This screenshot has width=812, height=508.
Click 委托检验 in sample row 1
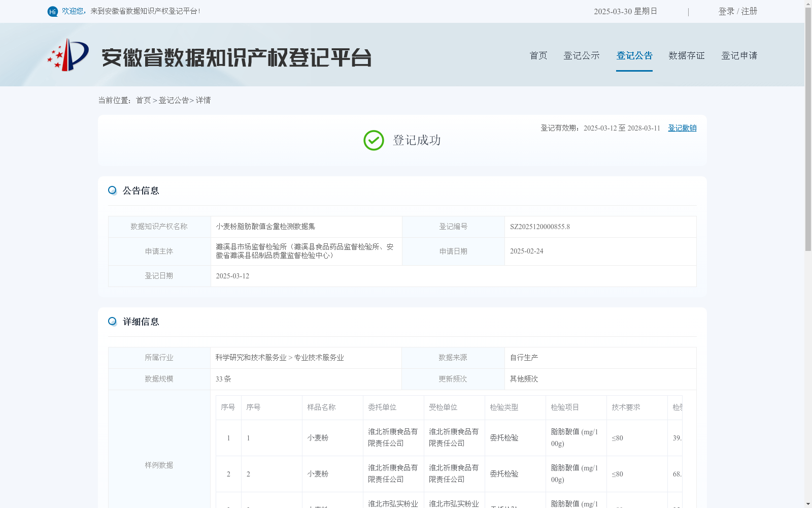click(504, 438)
